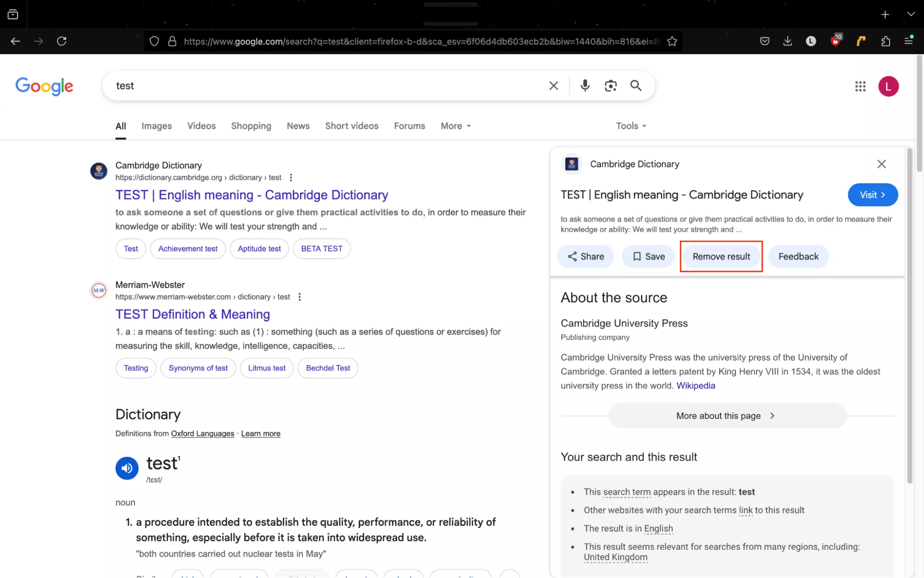
Task: Close the Cambridge Dictionary side panel
Action: 881,164
